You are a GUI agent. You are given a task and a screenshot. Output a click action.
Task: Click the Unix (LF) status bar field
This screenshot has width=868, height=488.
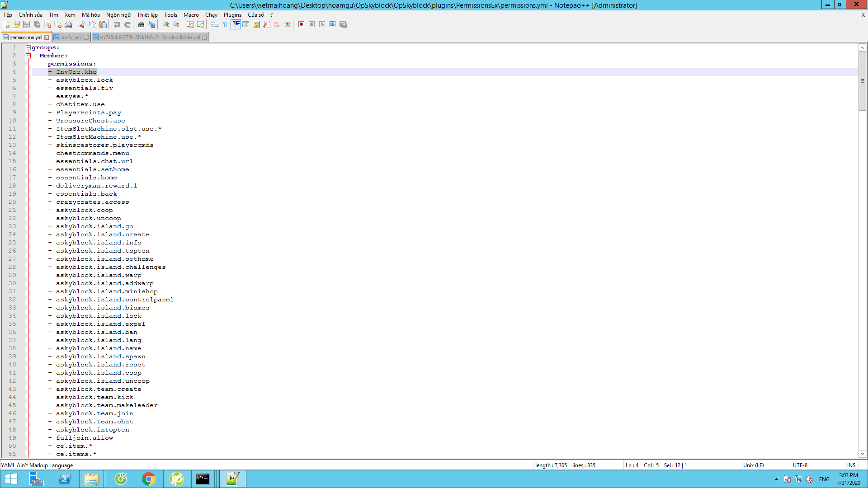tap(753, 465)
